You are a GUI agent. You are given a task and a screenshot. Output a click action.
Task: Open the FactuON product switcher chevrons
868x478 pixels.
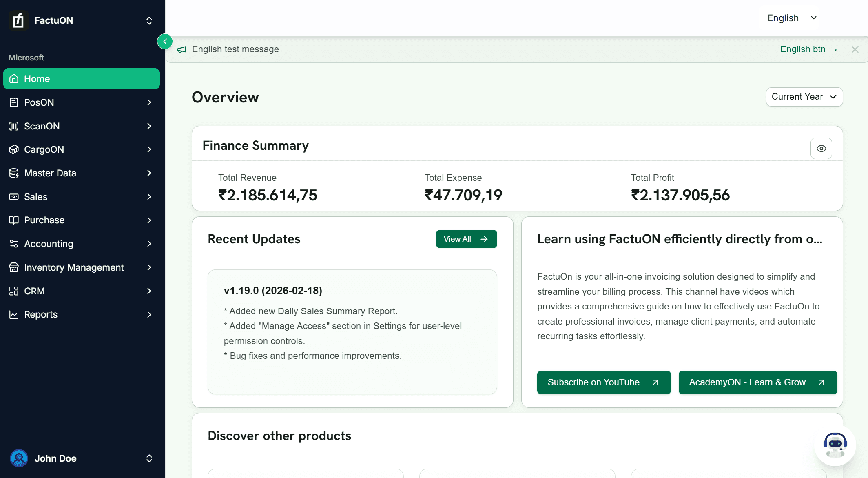[149, 20]
